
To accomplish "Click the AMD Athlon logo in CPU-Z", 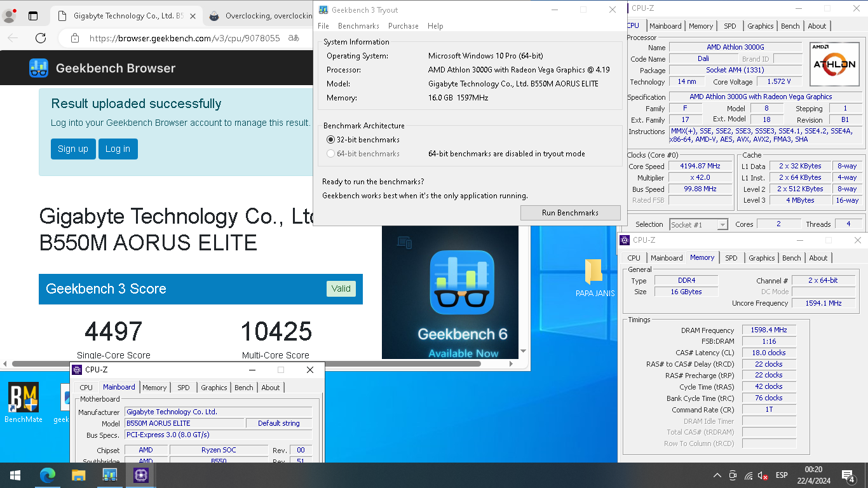I will pyautogui.click(x=834, y=64).
